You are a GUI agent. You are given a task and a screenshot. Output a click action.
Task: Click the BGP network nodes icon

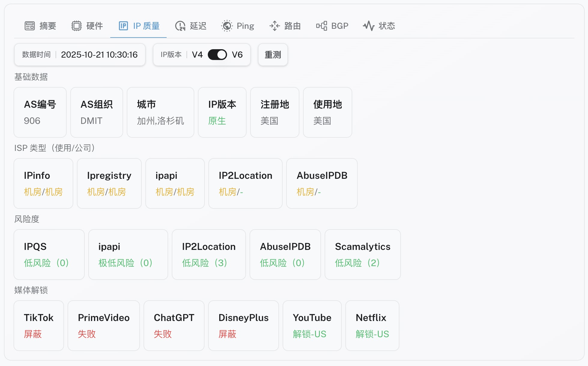(x=321, y=26)
